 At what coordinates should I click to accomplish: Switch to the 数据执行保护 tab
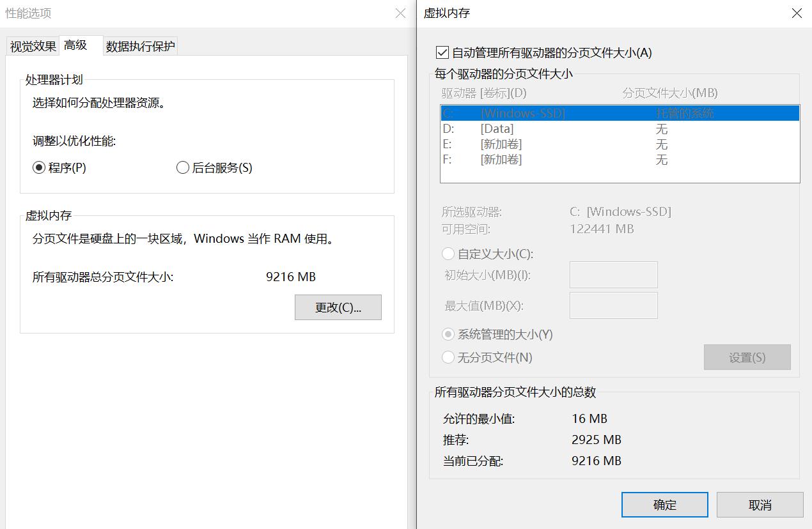[x=139, y=45]
